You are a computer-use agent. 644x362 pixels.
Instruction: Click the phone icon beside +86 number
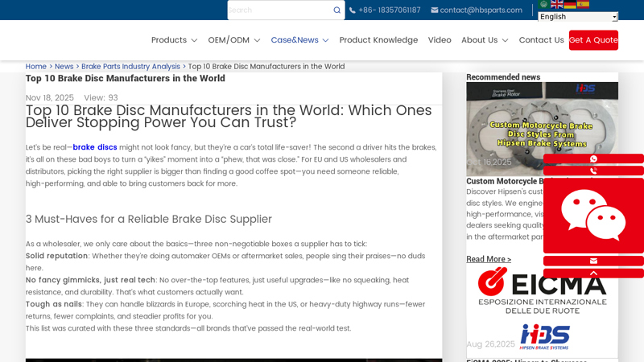[x=353, y=10]
